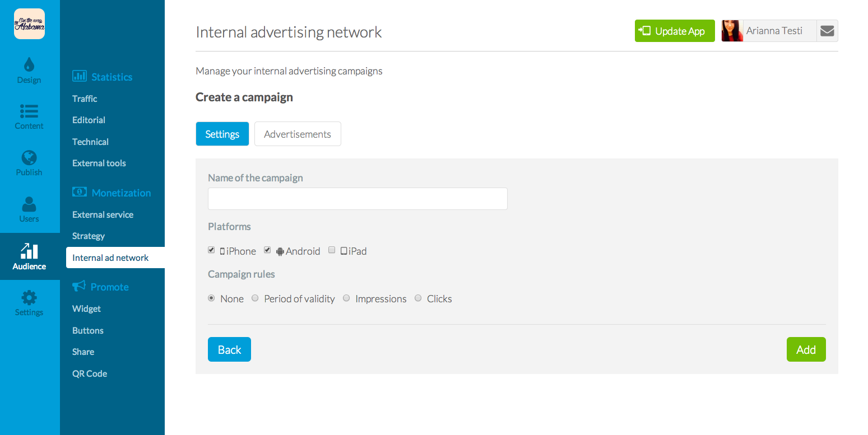Select the Clicks campaign rule
868x435 pixels.
pyautogui.click(x=418, y=298)
